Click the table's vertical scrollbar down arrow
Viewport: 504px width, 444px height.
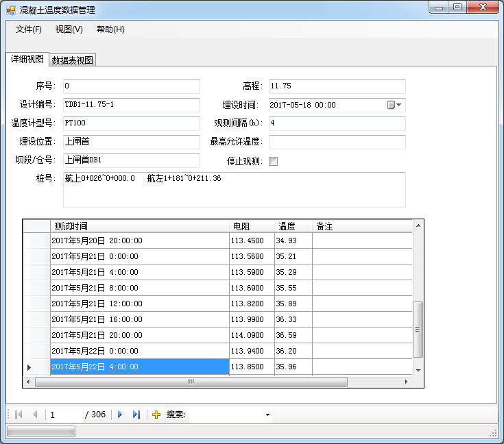[x=418, y=371]
